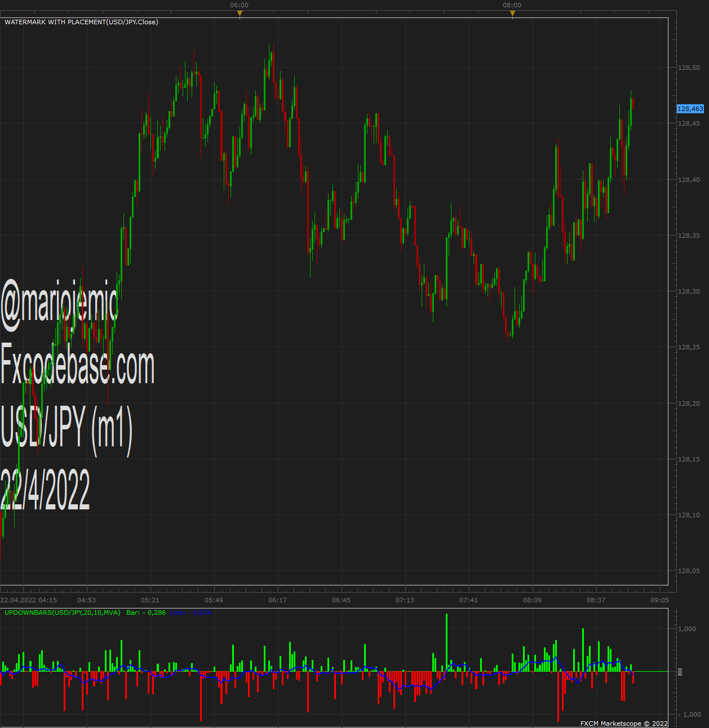Click the 07:41 time axis label
Image resolution: width=709 pixels, height=728 pixels.
(468, 600)
